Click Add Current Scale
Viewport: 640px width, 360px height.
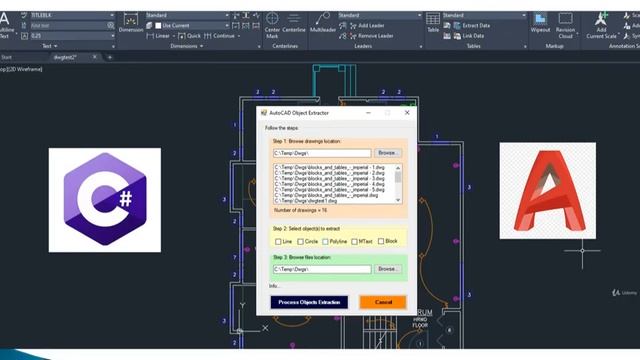[601, 25]
